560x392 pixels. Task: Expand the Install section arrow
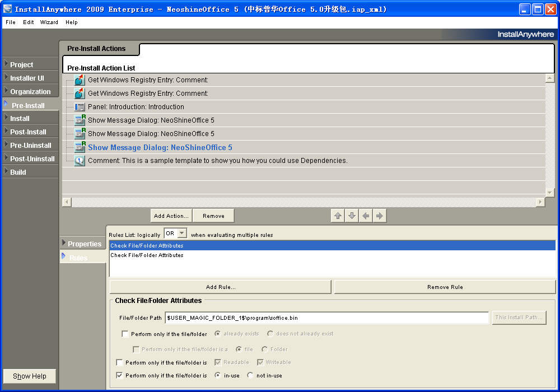(6, 117)
